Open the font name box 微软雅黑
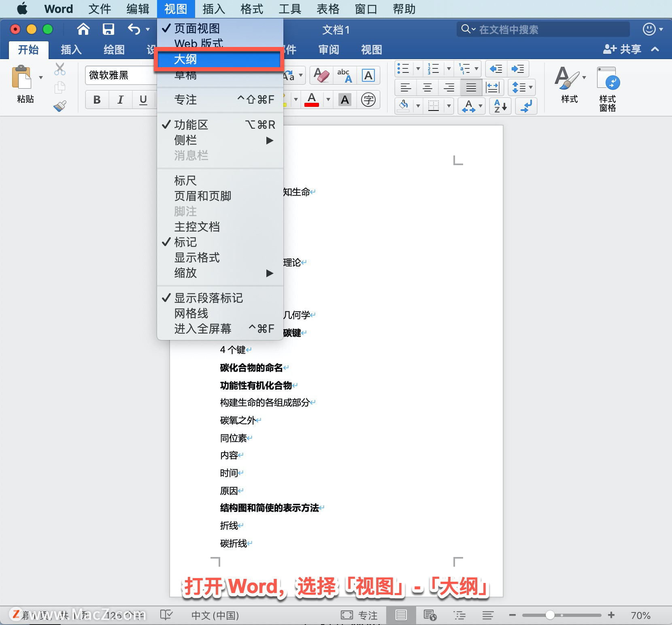The image size is (672, 625). click(x=121, y=75)
